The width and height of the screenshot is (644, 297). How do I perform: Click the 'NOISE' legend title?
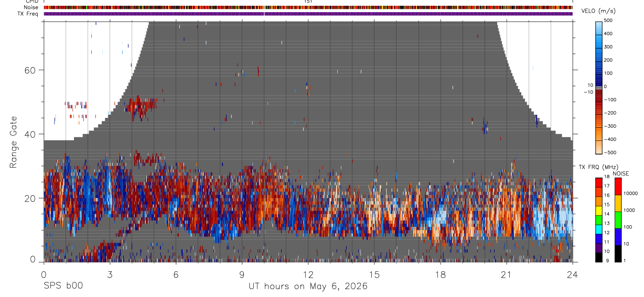(621, 173)
